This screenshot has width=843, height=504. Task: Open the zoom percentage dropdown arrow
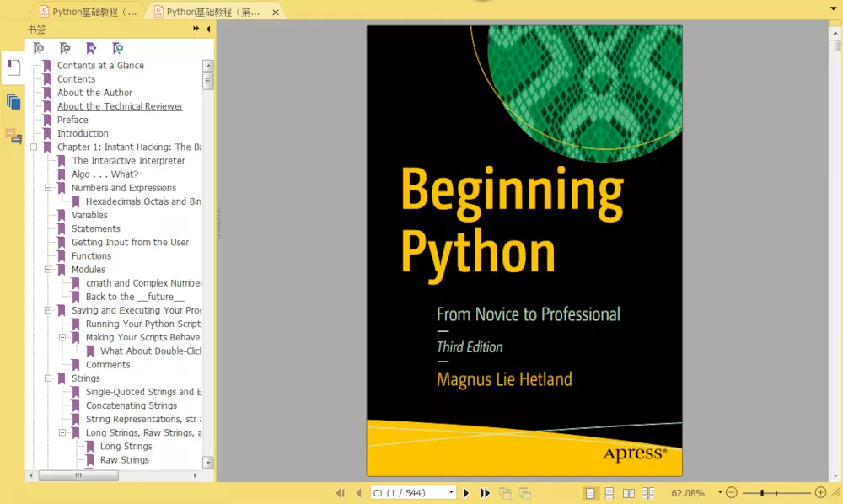tap(720, 492)
